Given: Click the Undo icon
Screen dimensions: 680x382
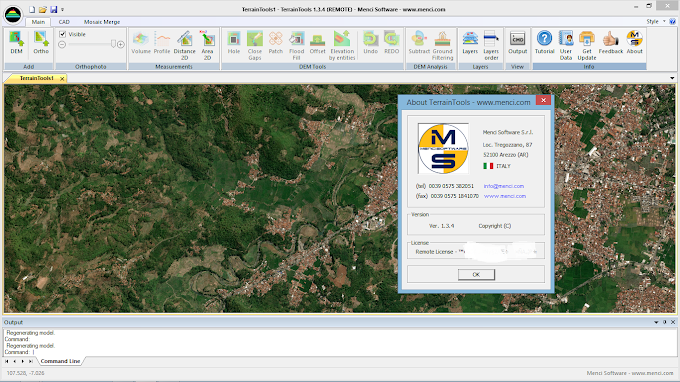Looking at the screenshot, I should pos(370,42).
